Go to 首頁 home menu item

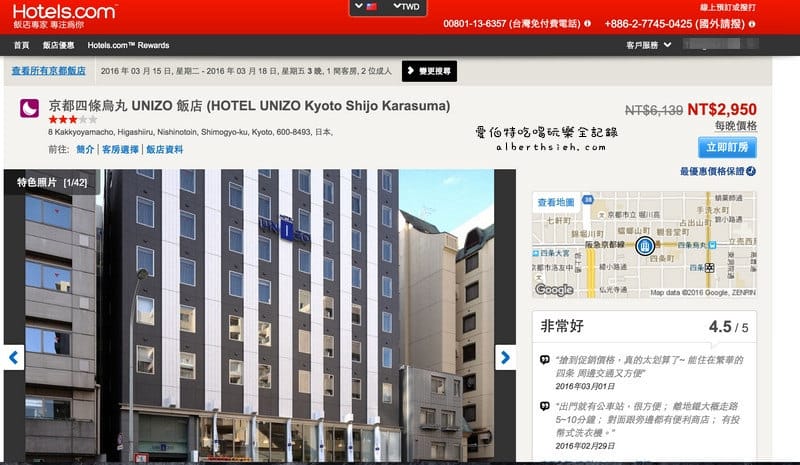21,45
